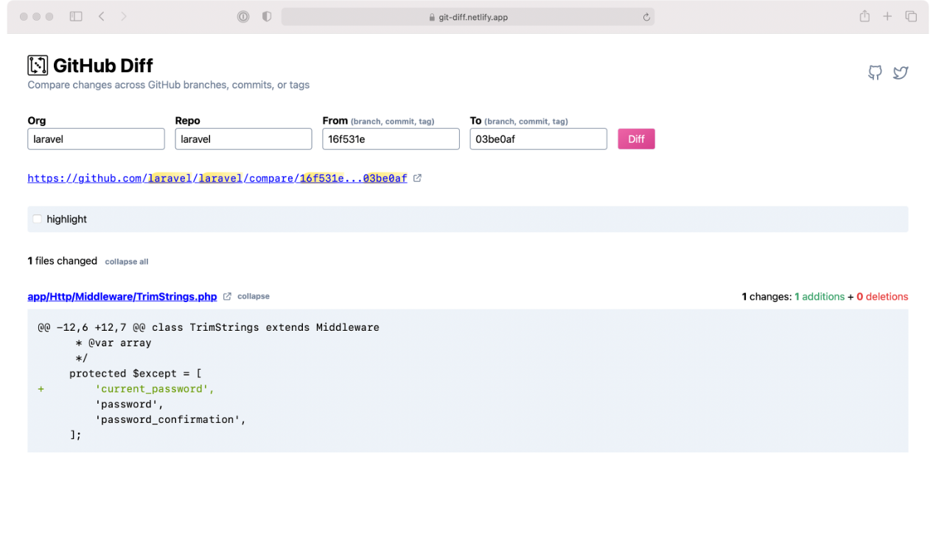Click inside the From commit input field
The width and height of the screenshot is (936, 560).
click(391, 139)
